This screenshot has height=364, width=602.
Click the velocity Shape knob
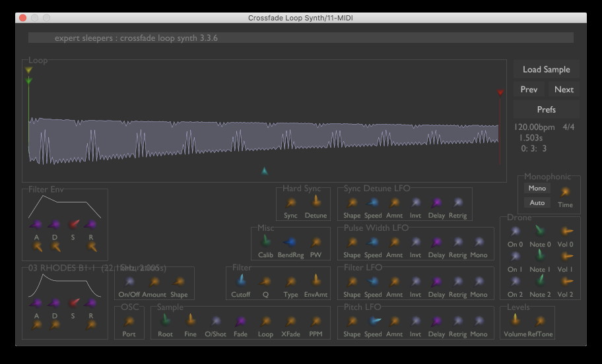[178, 282]
